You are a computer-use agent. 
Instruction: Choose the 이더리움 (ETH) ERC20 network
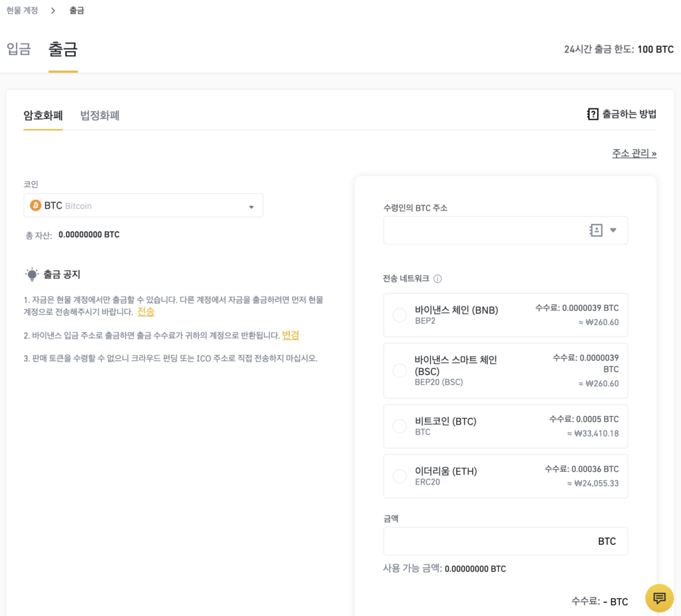point(400,476)
